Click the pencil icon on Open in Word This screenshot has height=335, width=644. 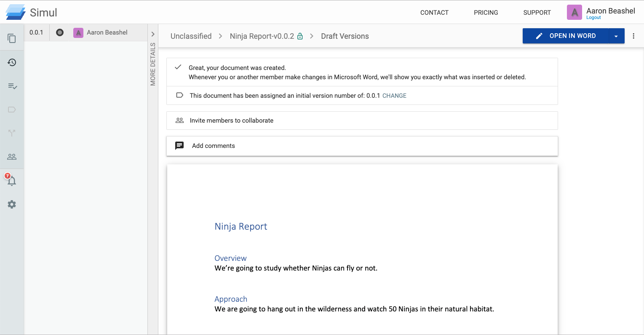pos(539,36)
